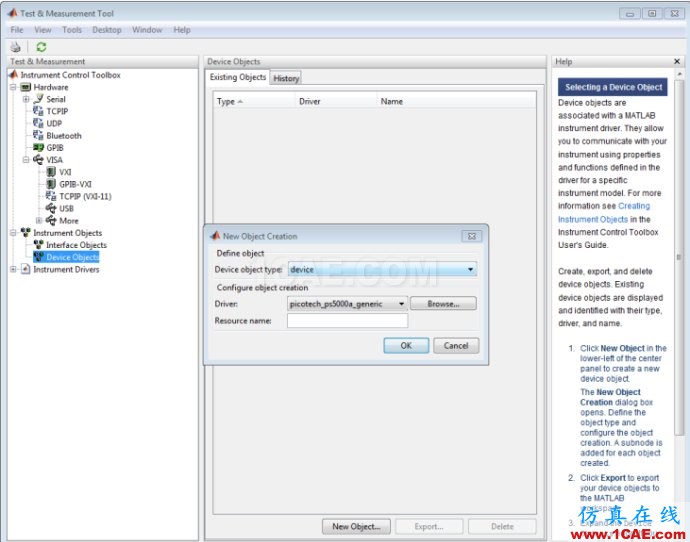
Task: Expand the More tree node
Action: [39, 220]
